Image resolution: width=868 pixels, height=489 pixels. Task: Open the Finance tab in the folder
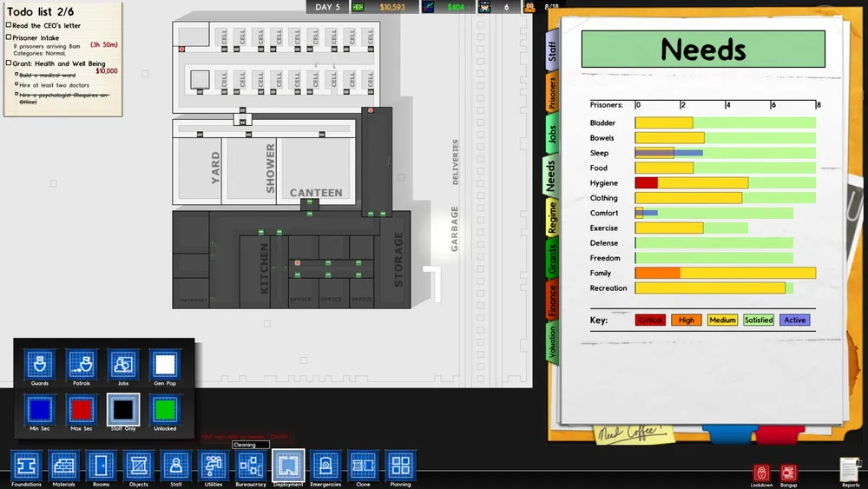point(551,300)
